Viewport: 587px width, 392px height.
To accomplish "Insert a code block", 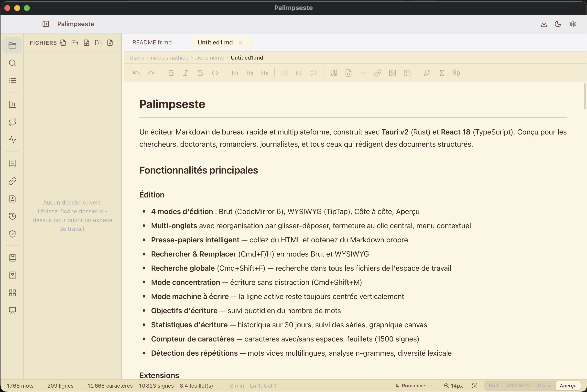I will click(x=348, y=73).
